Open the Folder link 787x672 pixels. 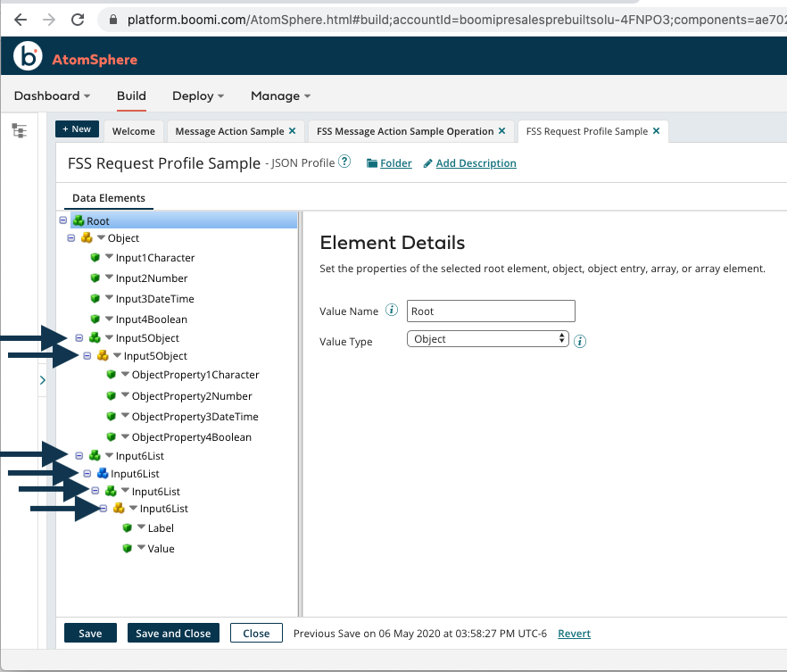tap(396, 163)
